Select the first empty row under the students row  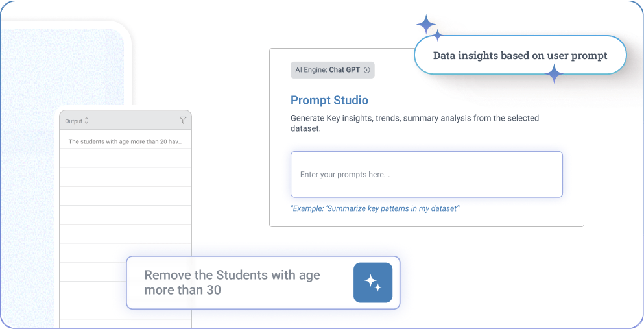pyautogui.click(x=126, y=158)
